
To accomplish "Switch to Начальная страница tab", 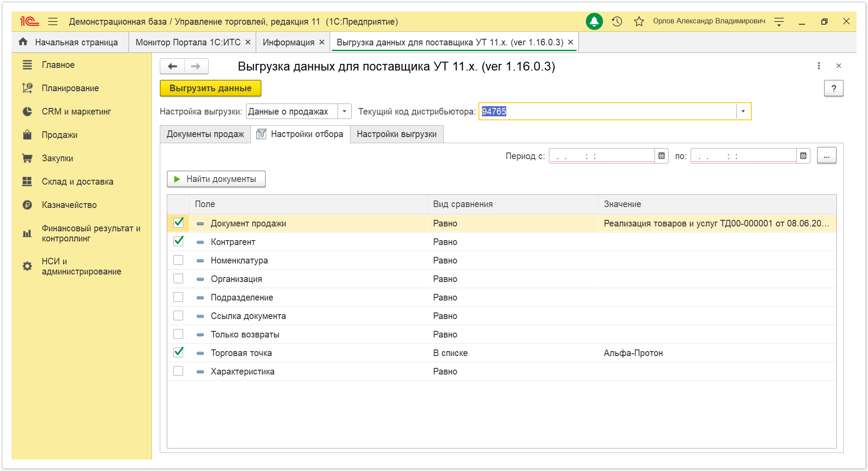I will coord(70,42).
